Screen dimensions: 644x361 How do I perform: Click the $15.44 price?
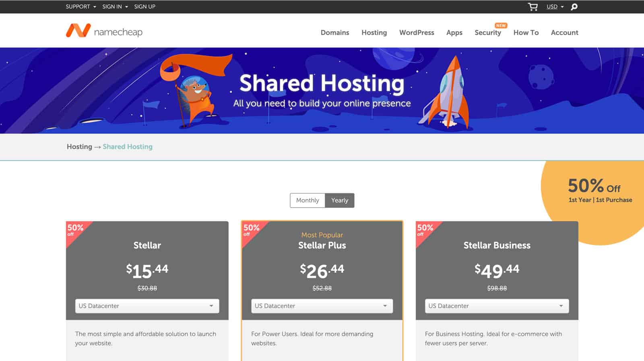[x=147, y=271]
